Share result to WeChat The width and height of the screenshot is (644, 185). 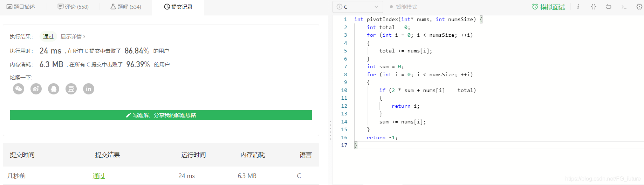(19, 89)
